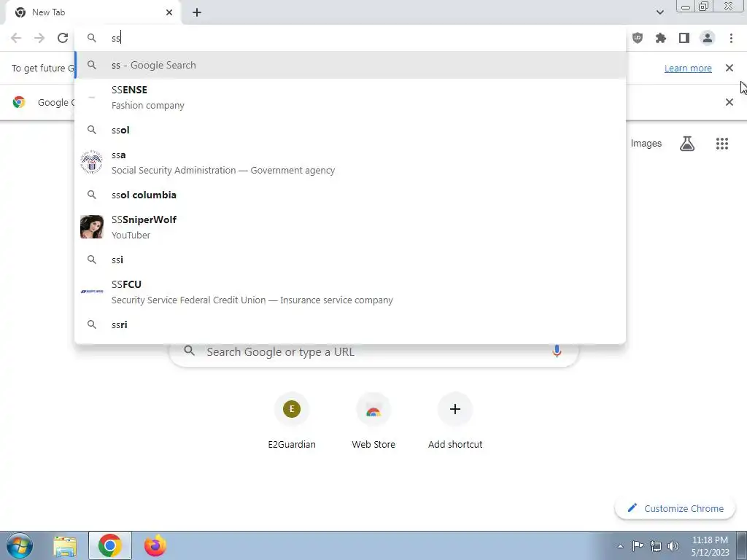Open Search Labs flask icon
The width and height of the screenshot is (747, 560).
pos(687,144)
